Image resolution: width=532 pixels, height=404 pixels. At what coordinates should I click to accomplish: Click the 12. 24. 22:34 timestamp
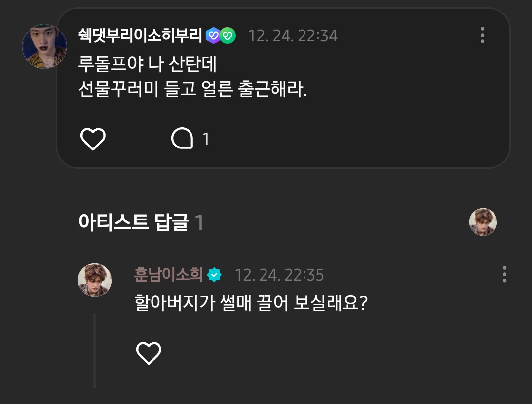[x=293, y=36]
